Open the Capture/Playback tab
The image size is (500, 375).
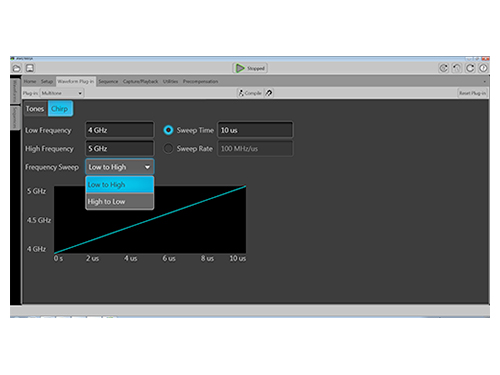coord(140,81)
